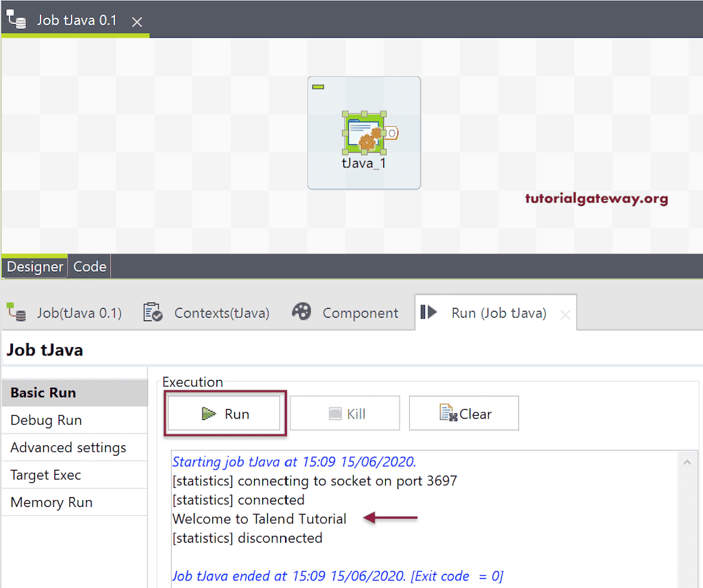
Task: Switch to the Designer tab
Action: coord(34,267)
